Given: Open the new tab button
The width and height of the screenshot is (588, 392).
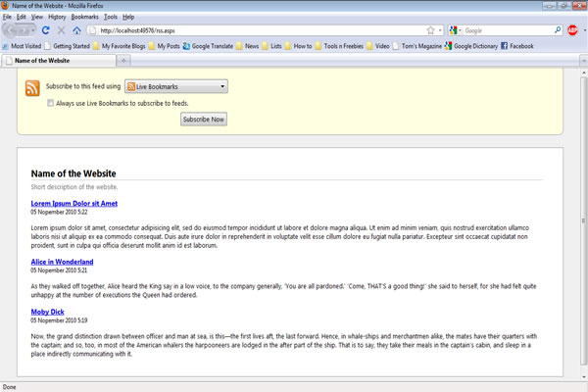Looking at the screenshot, I should (x=123, y=61).
